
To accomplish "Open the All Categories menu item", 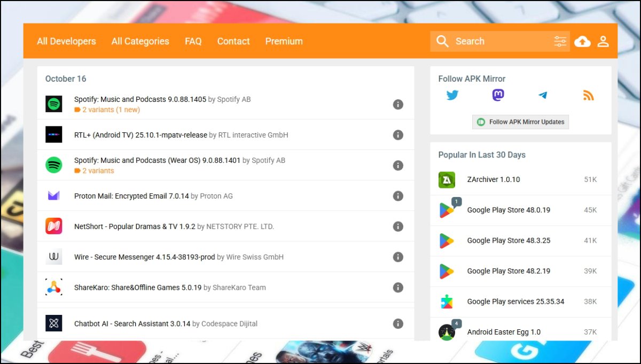I will (140, 41).
